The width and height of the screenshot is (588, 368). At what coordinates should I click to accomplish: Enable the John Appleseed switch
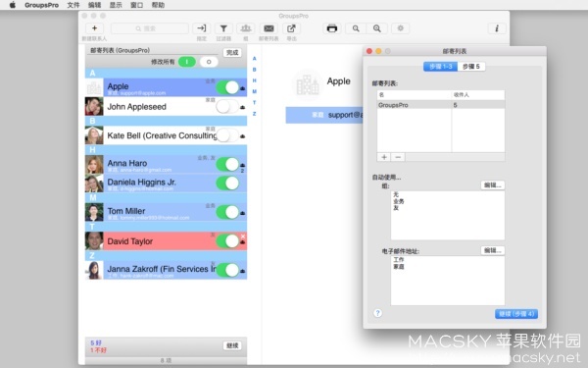[x=227, y=107]
